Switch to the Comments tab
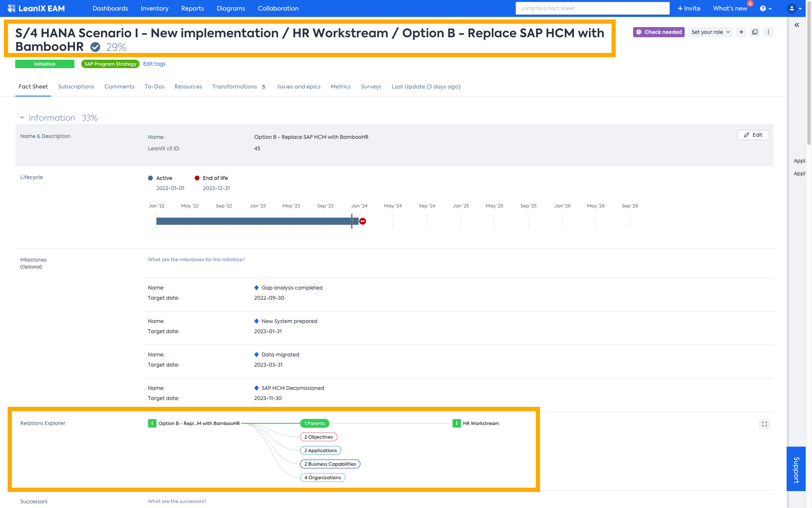812x508 pixels. [x=119, y=87]
